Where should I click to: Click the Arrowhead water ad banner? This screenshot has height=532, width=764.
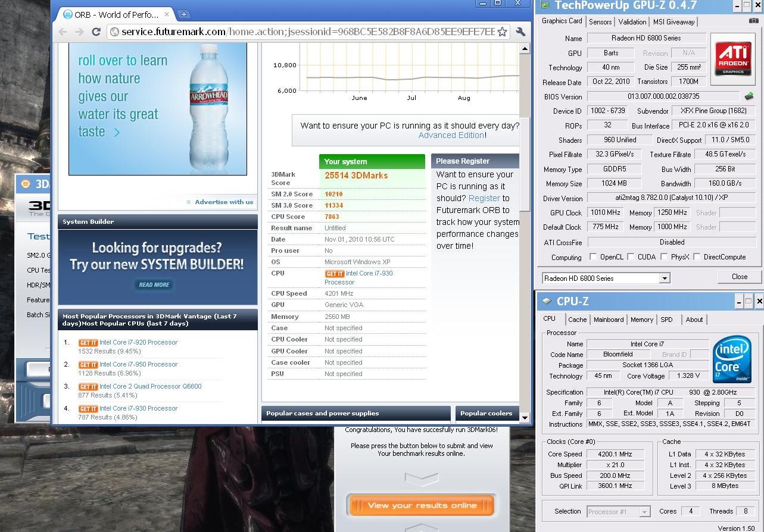tap(158, 109)
